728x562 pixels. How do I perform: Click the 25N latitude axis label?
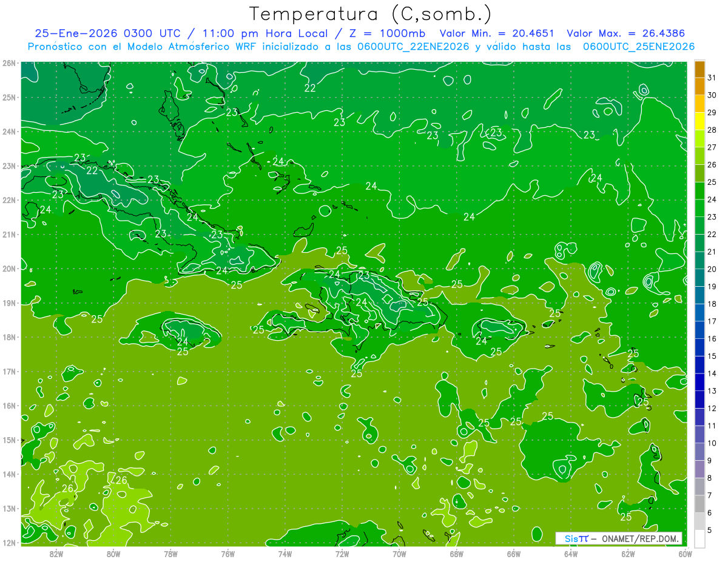tap(9, 97)
